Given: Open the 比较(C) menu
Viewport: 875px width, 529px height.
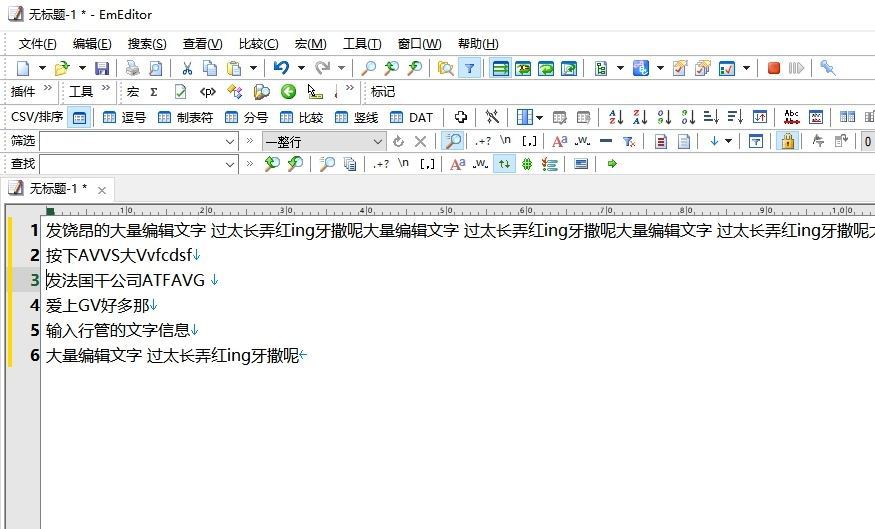Looking at the screenshot, I should (x=258, y=44).
